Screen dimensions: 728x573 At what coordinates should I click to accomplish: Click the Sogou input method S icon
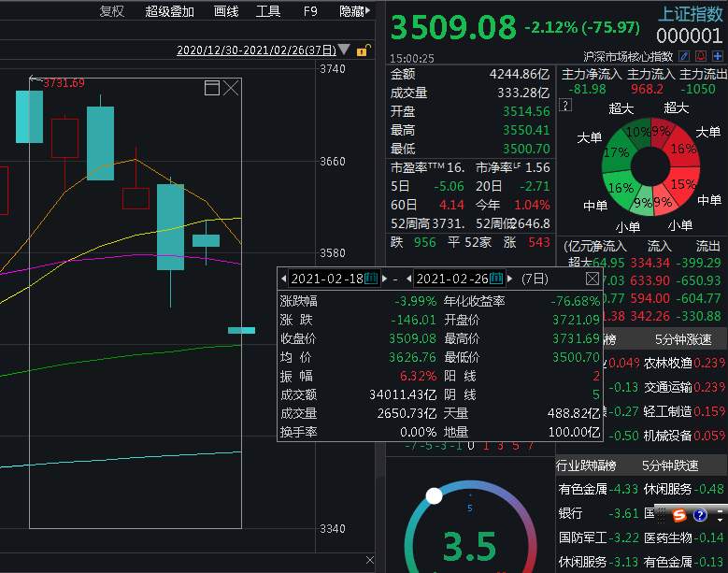click(x=679, y=514)
